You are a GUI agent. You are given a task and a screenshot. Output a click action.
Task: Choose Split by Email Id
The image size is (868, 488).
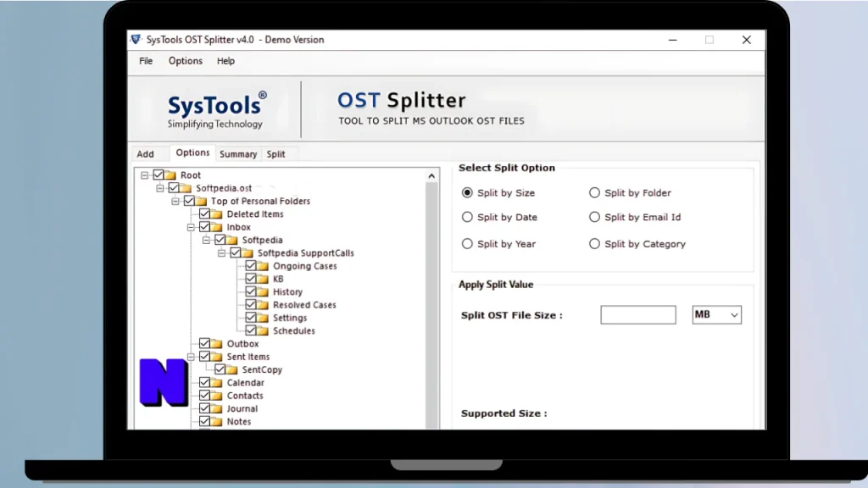click(x=594, y=217)
